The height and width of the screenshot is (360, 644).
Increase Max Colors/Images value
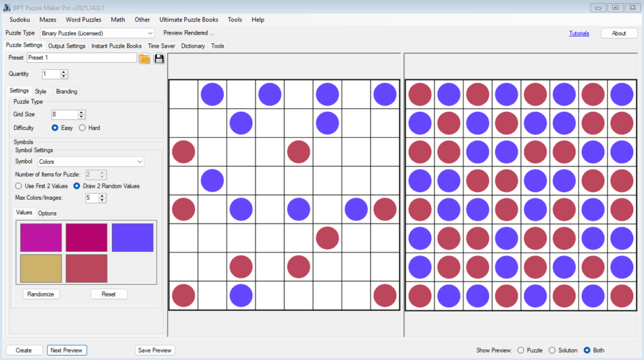coord(103,195)
